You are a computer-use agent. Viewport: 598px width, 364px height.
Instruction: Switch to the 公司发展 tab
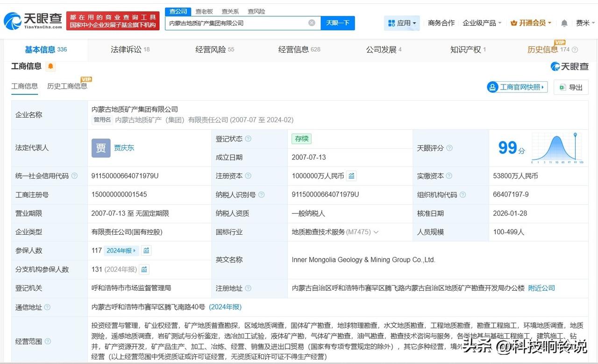point(384,49)
